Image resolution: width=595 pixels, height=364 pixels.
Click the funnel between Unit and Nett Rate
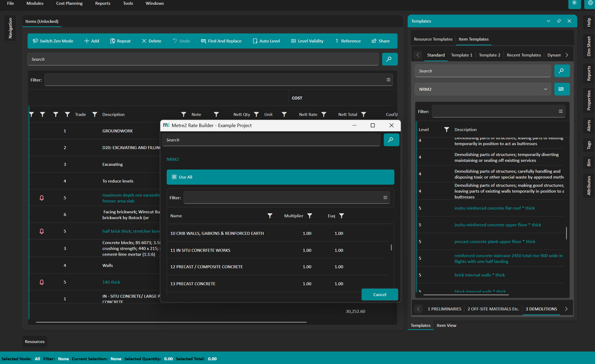point(284,115)
